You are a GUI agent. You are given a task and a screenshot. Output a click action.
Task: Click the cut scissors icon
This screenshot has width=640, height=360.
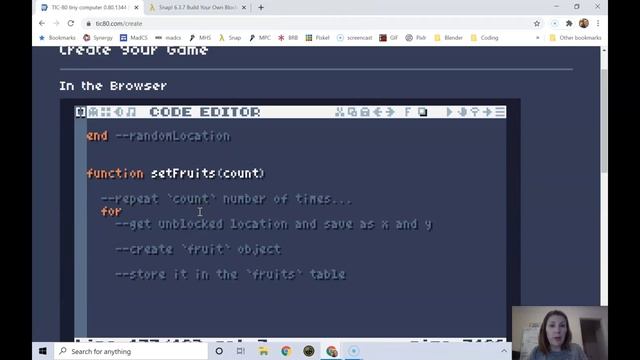(x=340, y=112)
